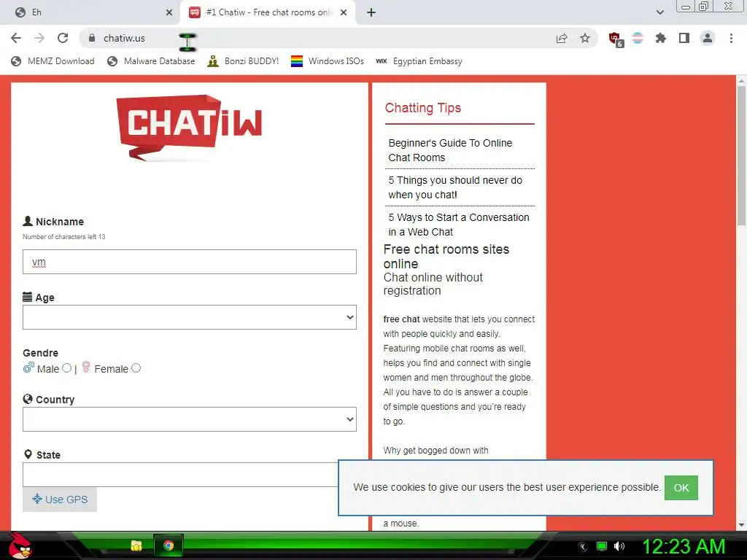This screenshot has height=560, width=747.
Task: Click the Nickname person icon
Action: click(x=28, y=221)
